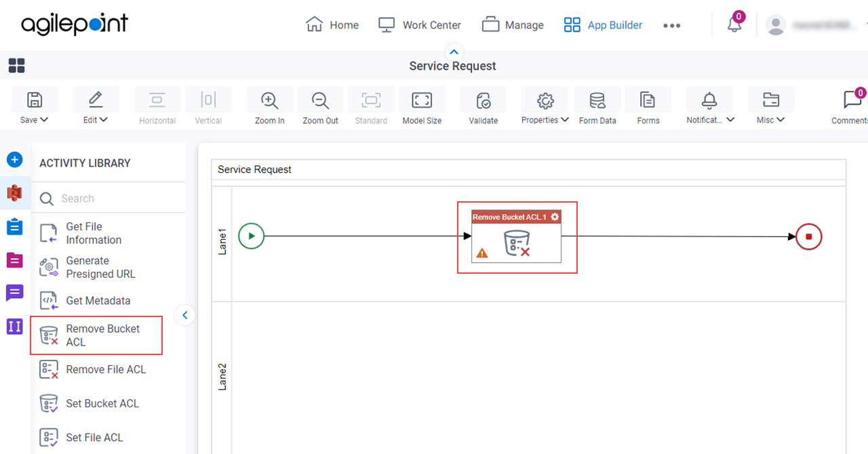Expand the Properties dropdown arrow
The image size is (868, 454).
pyautogui.click(x=565, y=120)
